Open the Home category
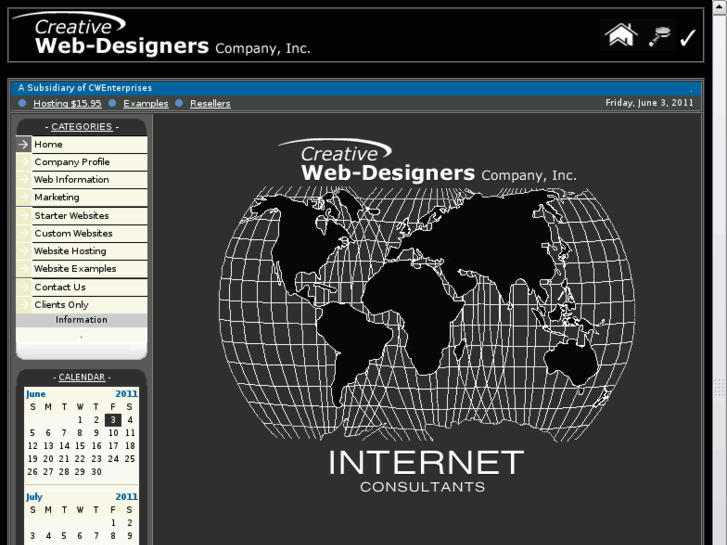This screenshot has height=545, width=727. pyautogui.click(x=48, y=144)
